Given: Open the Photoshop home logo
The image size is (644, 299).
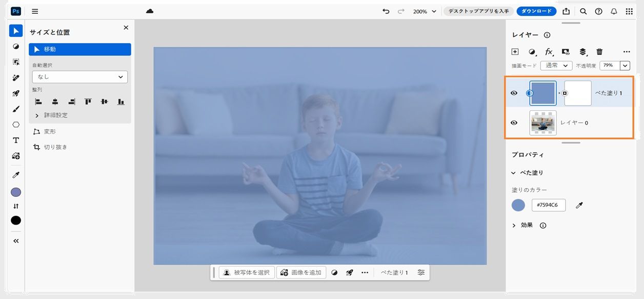Looking at the screenshot, I should coord(16,11).
